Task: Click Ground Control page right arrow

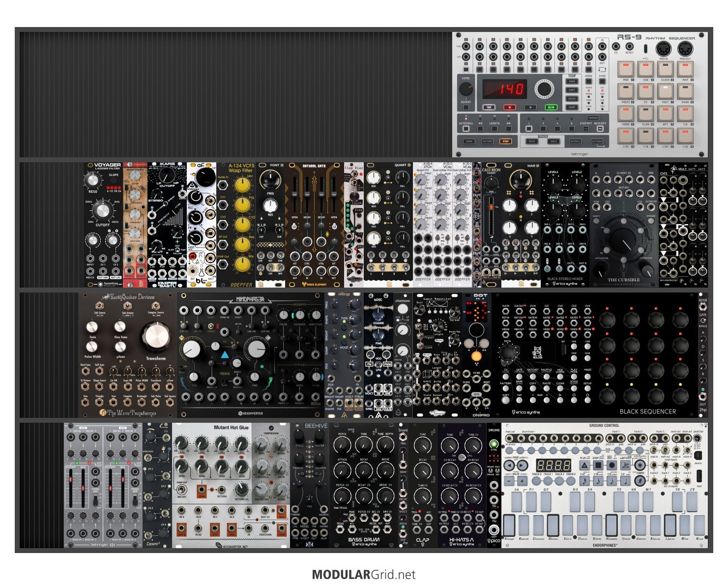Action: click(523, 465)
